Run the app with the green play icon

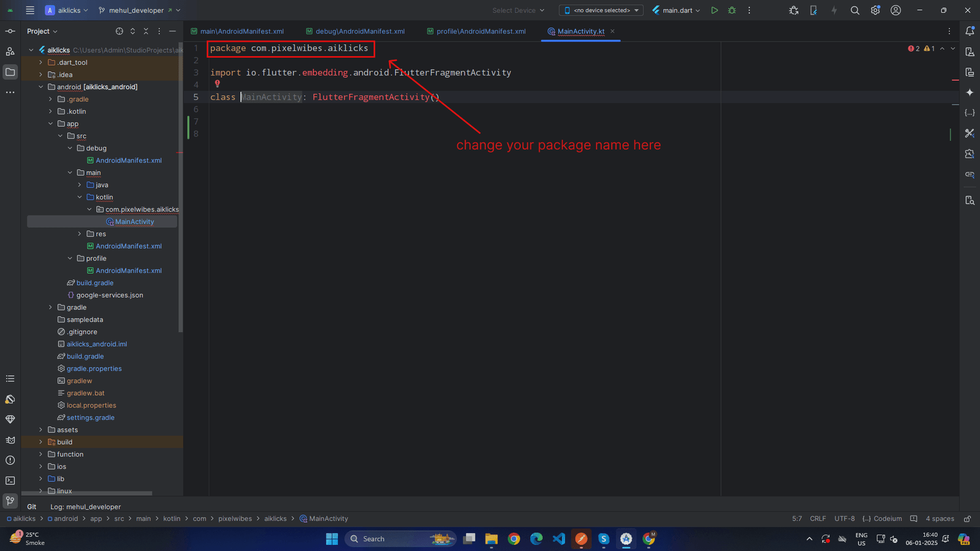(x=714, y=10)
